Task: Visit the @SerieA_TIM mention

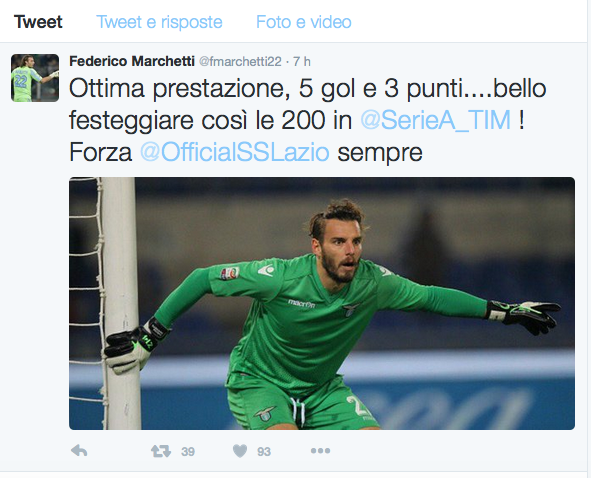Action: pos(436,121)
